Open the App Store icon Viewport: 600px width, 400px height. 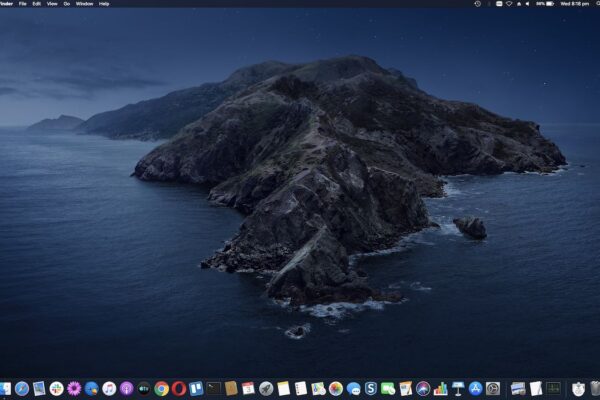[x=475, y=389]
